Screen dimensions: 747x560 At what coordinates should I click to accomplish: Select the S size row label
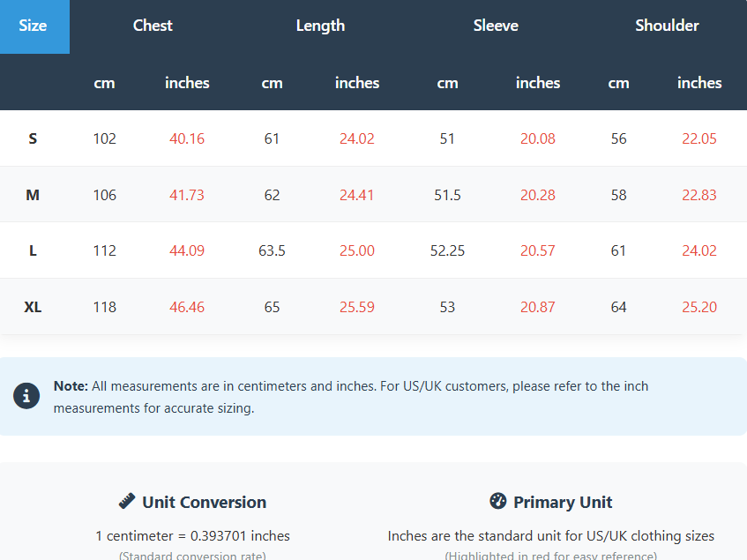pos(33,138)
